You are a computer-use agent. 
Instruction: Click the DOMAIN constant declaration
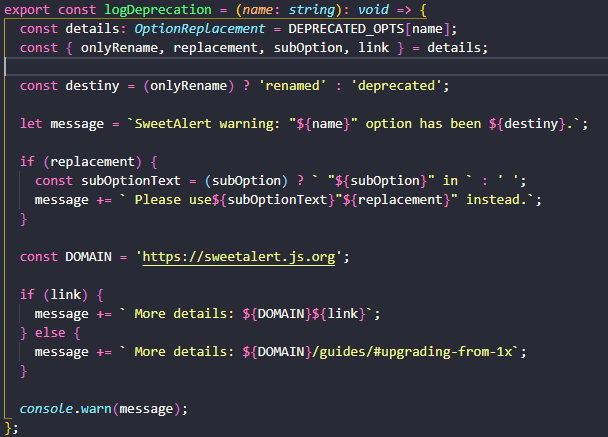tap(88, 257)
